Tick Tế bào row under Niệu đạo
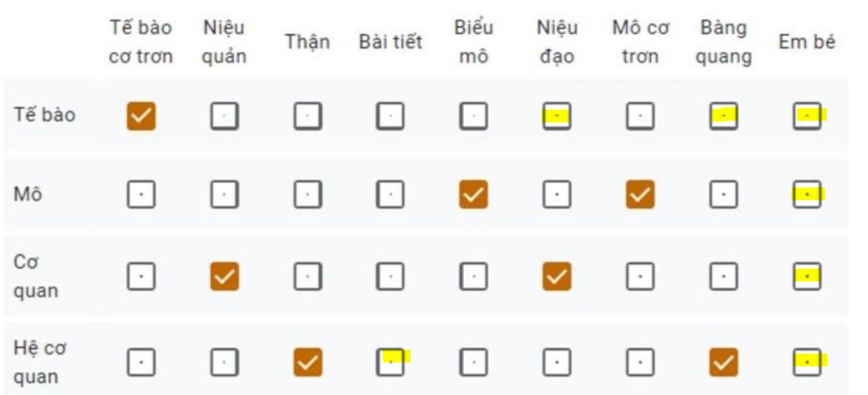This screenshot has height=395, width=868. (x=557, y=115)
